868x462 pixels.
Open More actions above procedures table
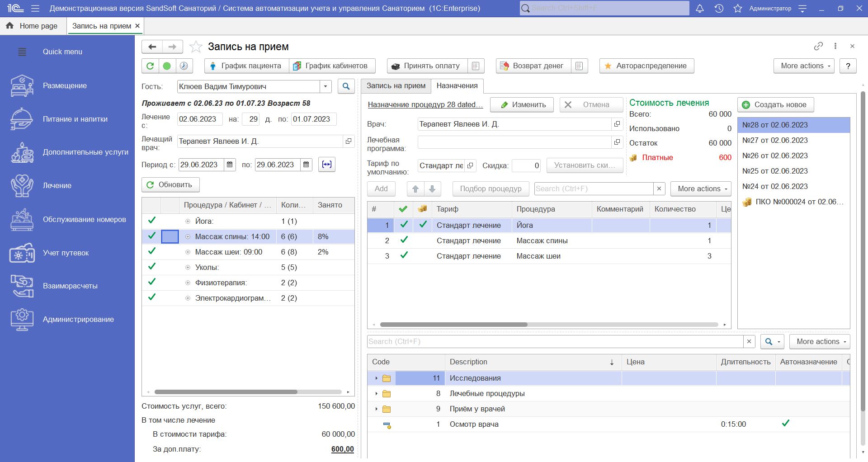[701, 189]
